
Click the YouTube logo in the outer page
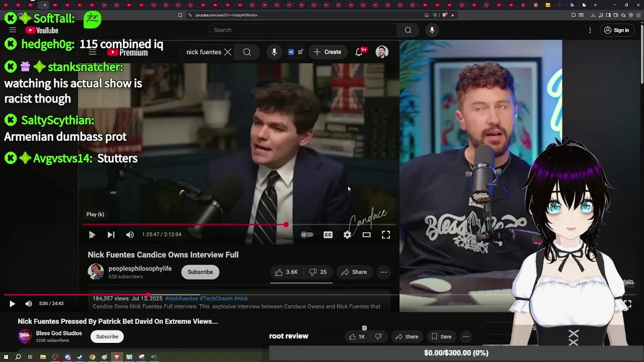[42, 31]
